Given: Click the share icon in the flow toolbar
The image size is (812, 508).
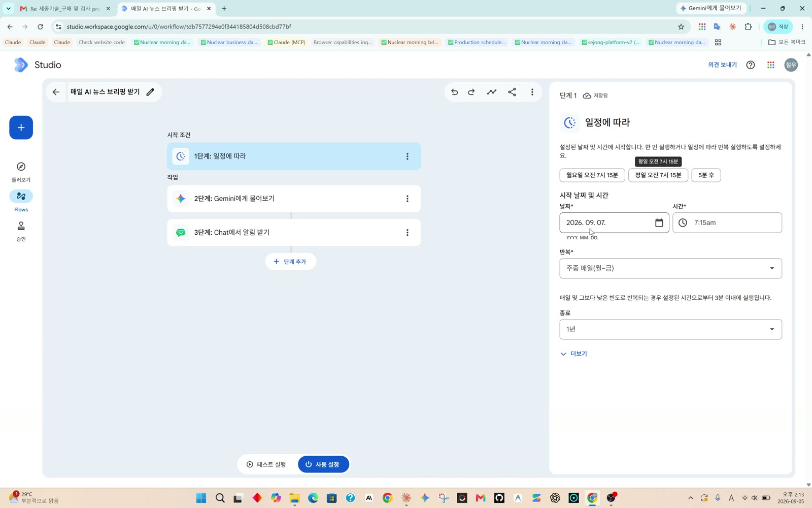Looking at the screenshot, I should [x=512, y=92].
